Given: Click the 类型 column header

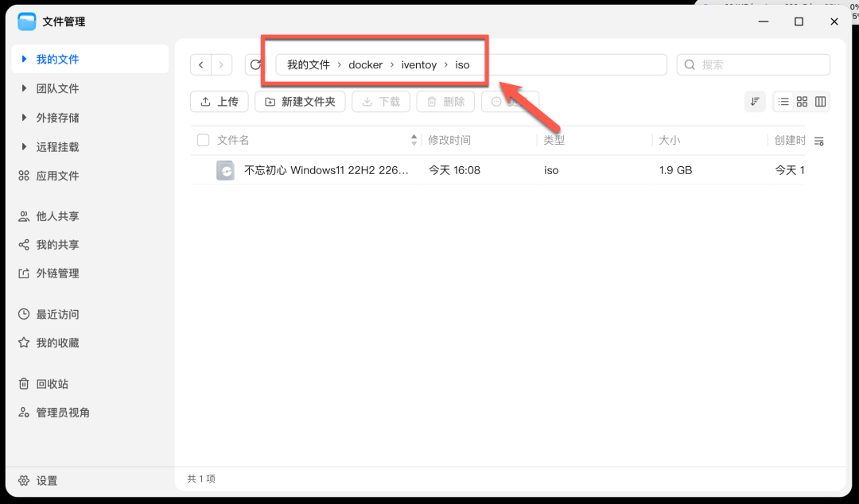Looking at the screenshot, I should pyautogui.click(x=554, y=140).
